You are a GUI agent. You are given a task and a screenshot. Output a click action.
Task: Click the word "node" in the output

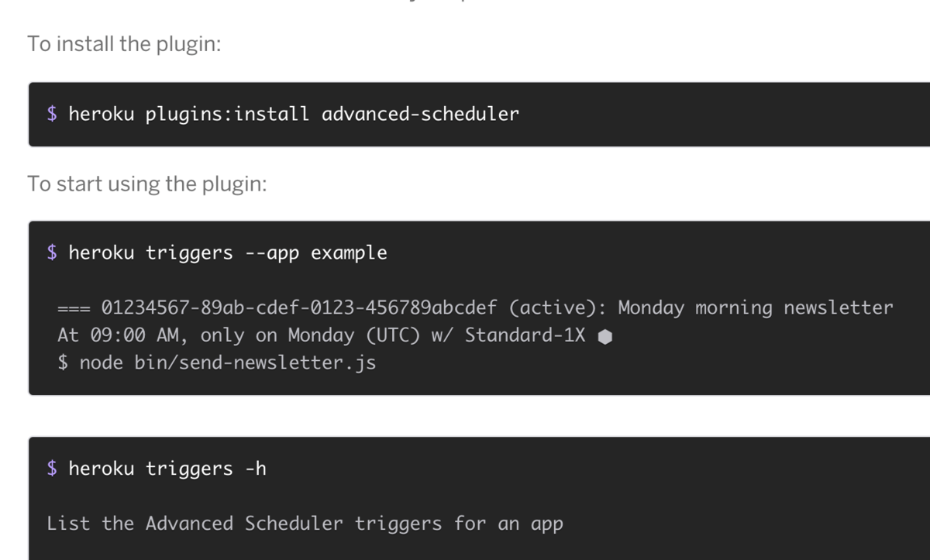(x=101, y=362)
